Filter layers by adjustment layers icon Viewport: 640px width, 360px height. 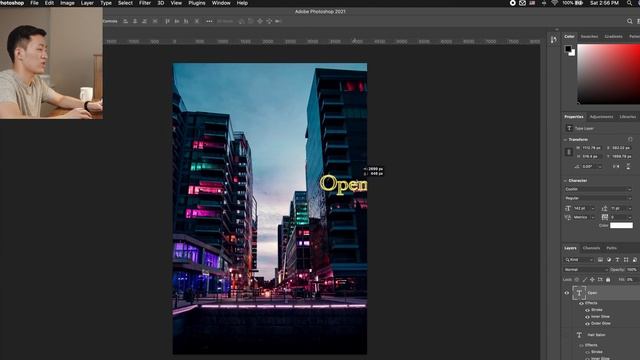609,260
